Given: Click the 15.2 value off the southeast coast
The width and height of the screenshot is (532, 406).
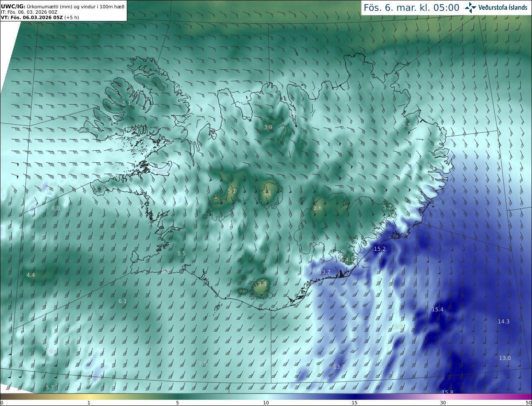Looking at the screenshot, I should click(x=380, y=249).
